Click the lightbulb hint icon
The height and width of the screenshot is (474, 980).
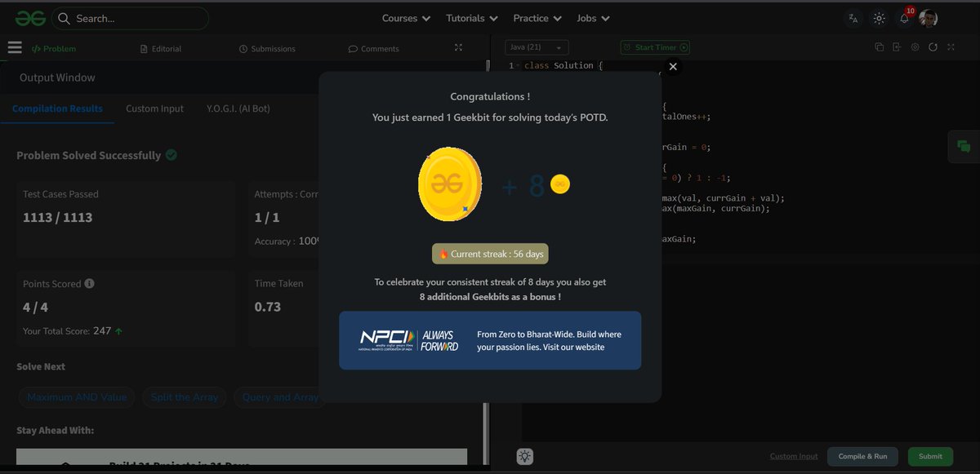click(525, 457)
